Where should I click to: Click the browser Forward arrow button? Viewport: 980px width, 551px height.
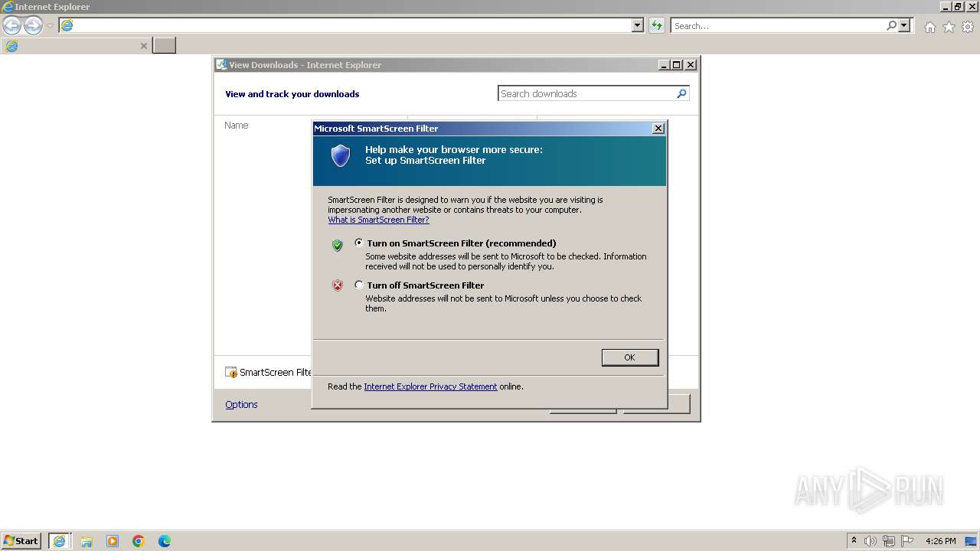tap(33, 25)
